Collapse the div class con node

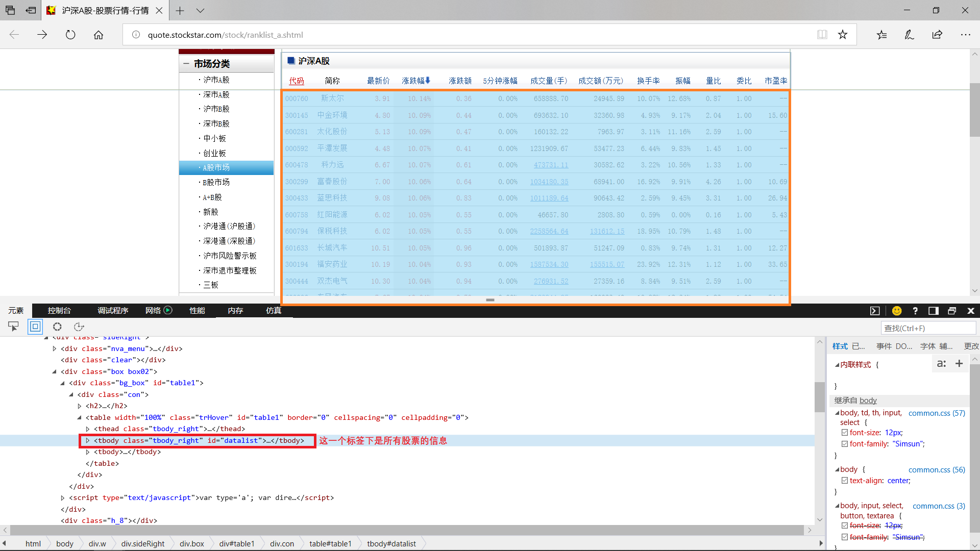pos(71,394)
